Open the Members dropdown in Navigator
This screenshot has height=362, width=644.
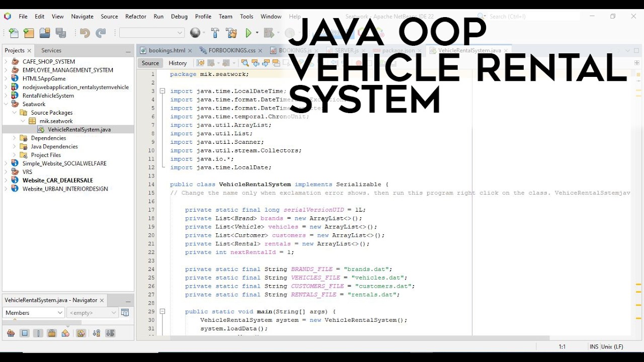point(34,313)
